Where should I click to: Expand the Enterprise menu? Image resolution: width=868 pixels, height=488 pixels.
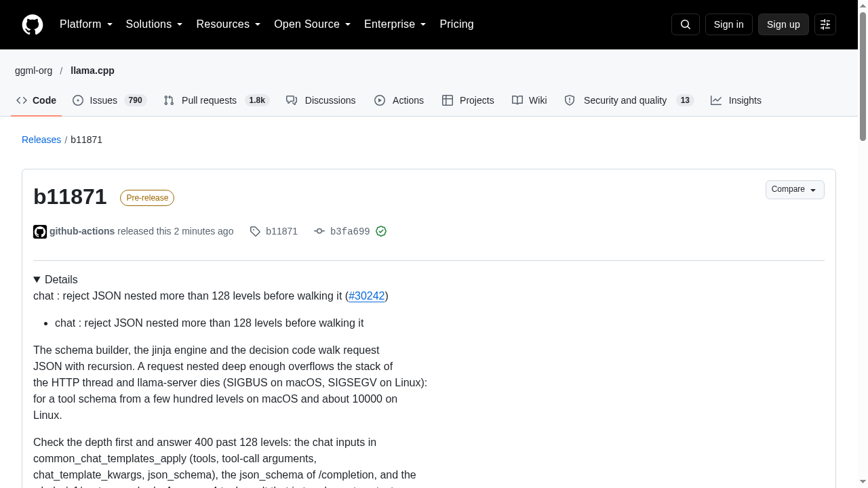395,24
